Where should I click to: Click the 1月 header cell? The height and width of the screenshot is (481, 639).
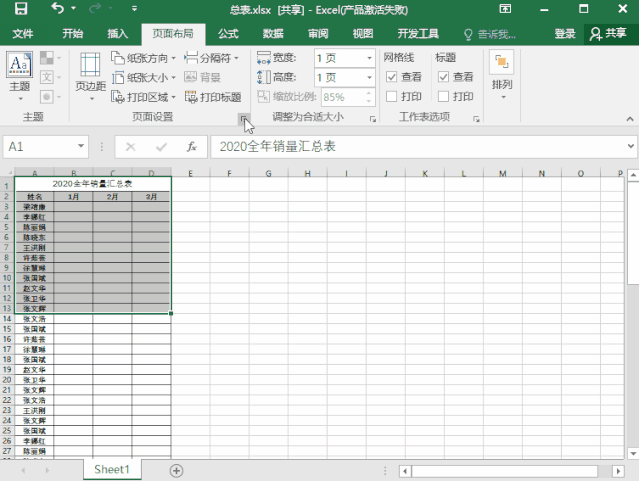[73, 196]
